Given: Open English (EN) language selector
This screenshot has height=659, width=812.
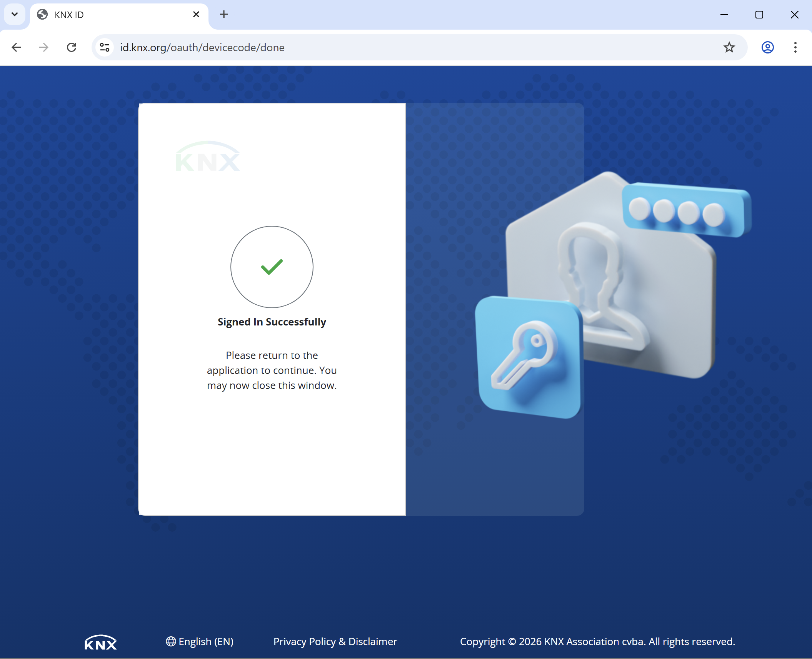Looking at the screenshot, I should pos(200,642).
